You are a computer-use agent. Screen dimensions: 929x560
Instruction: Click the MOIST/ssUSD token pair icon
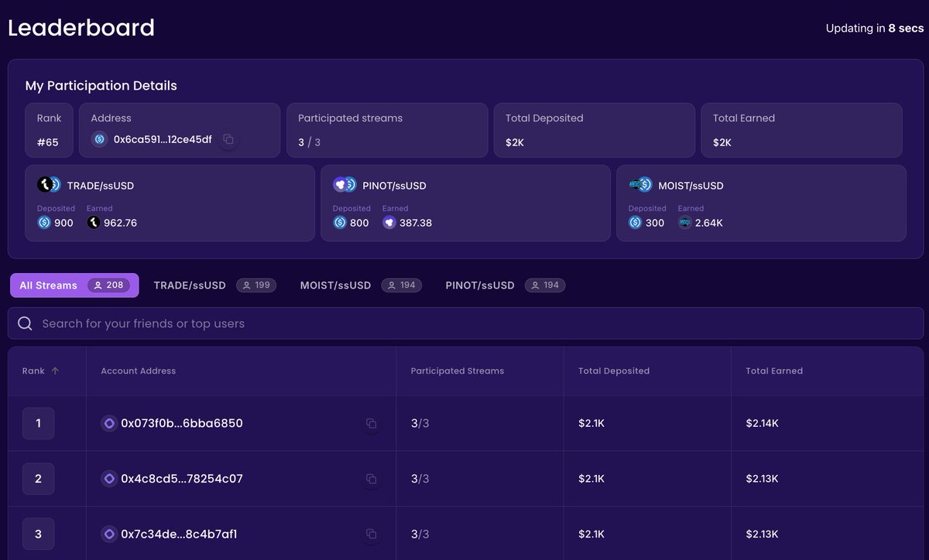coord(641,185)
